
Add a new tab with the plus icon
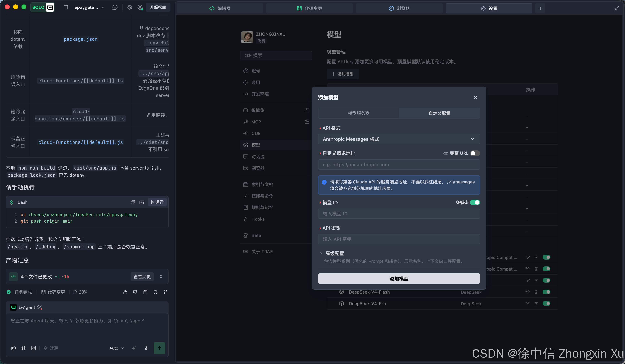540,8
